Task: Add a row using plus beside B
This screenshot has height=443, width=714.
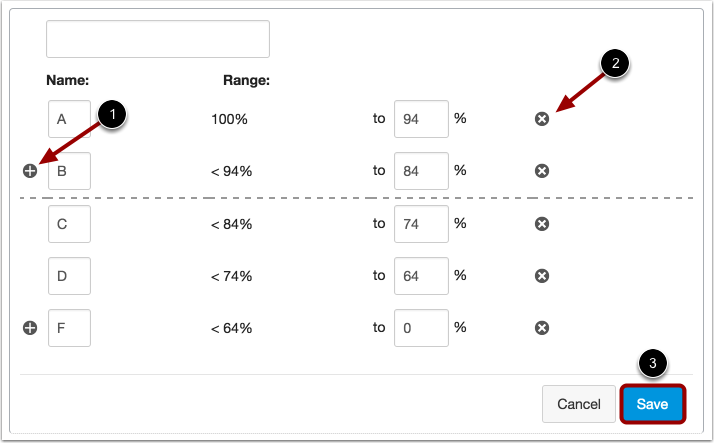Action: [x=30, y=171]
